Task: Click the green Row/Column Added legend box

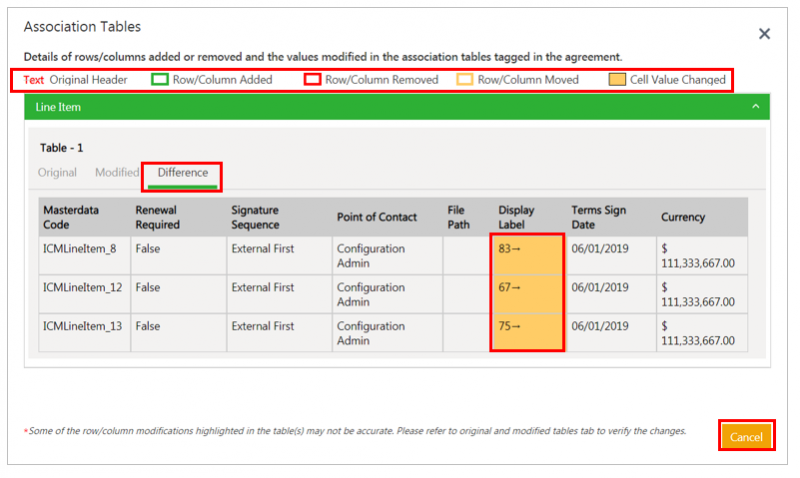Action: tap(160, 79)
